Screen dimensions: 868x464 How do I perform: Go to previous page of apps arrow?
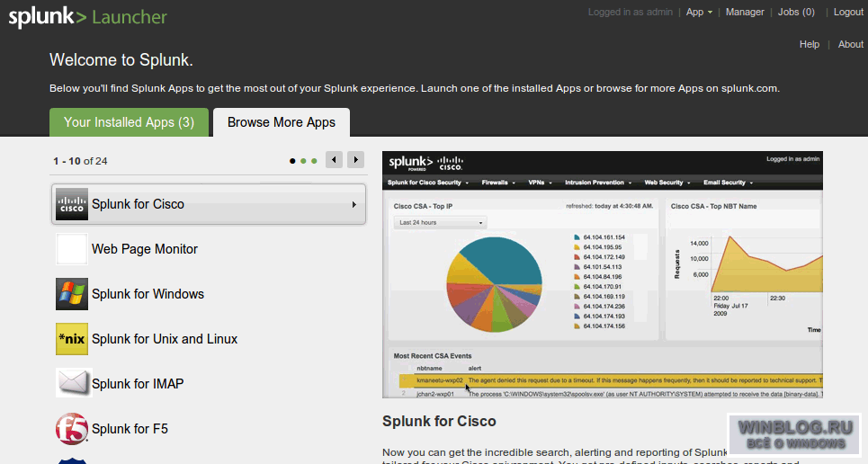pos(334,160)
